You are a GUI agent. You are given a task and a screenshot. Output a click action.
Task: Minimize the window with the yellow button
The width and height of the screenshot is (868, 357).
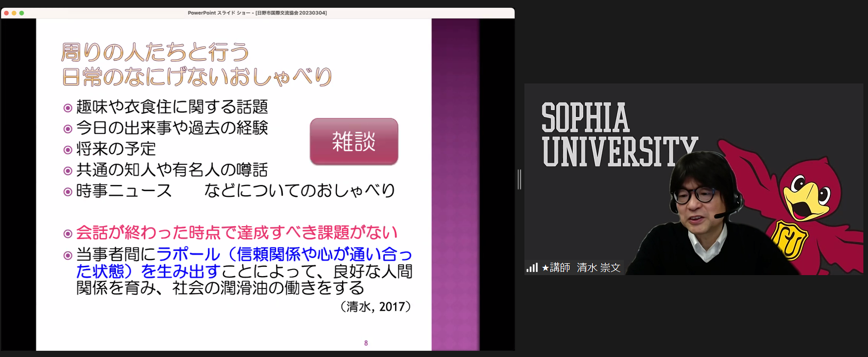[x=14, y=13]
